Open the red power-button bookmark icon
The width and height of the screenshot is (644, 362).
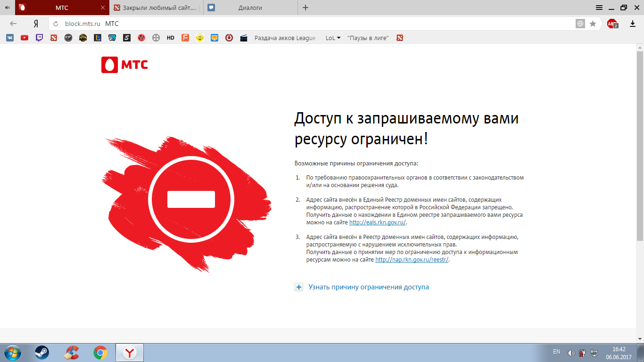[x=229, y=38]
